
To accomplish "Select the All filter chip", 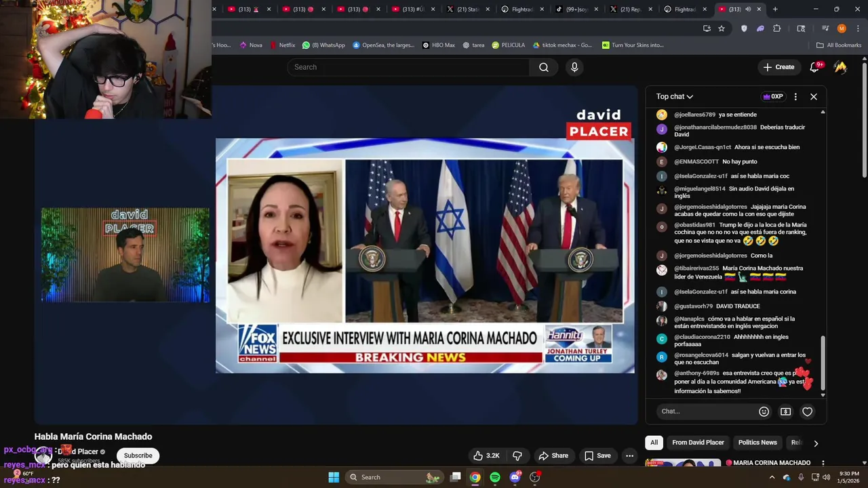I will 654,443.
